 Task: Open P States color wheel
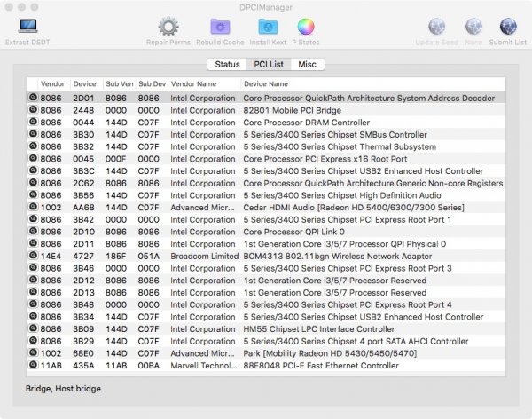(x=306, y=27)
